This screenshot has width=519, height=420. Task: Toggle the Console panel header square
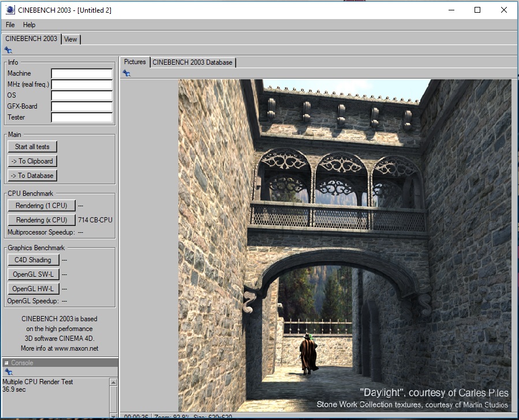pos(6,363)
